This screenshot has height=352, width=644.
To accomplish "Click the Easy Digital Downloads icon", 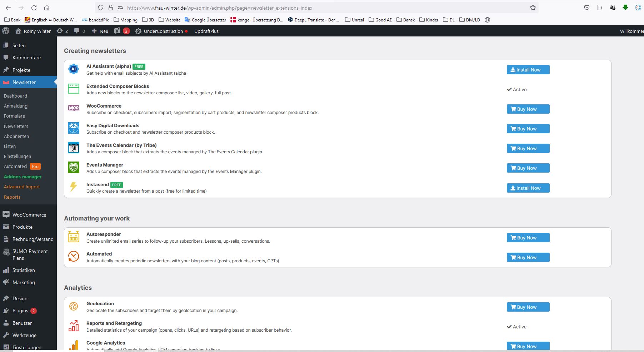I will [x=74, y=128].
